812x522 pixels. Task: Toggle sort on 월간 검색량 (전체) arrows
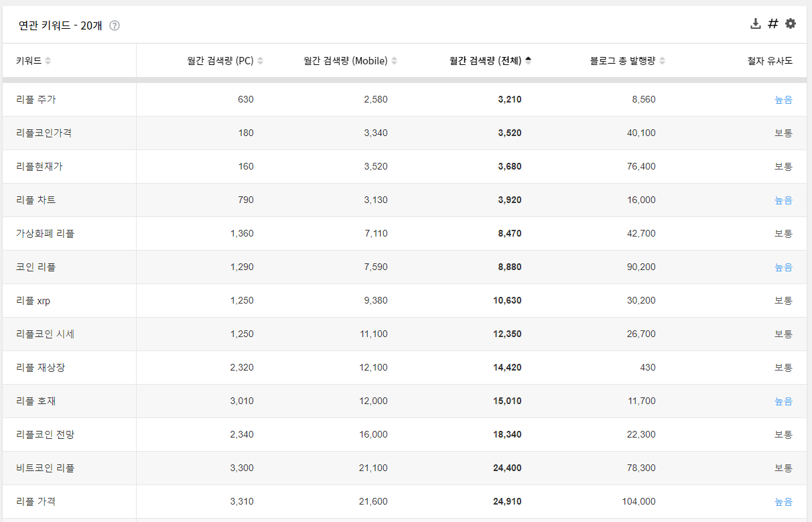pos(528,61)
